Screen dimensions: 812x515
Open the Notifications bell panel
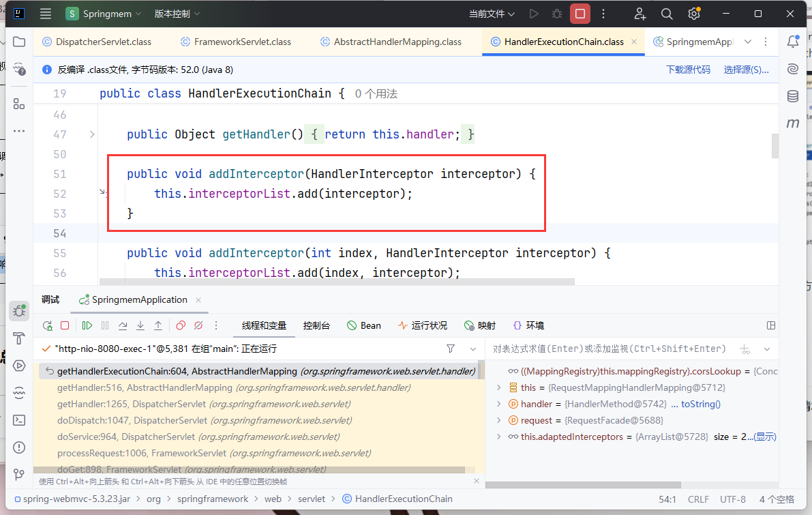tap(793, 42)
